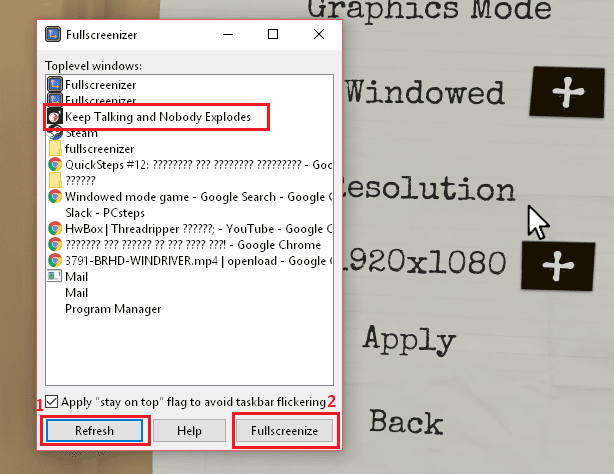Click plus button next to 1920x1080 resolution
614x474 pixels.
(558, 266)
